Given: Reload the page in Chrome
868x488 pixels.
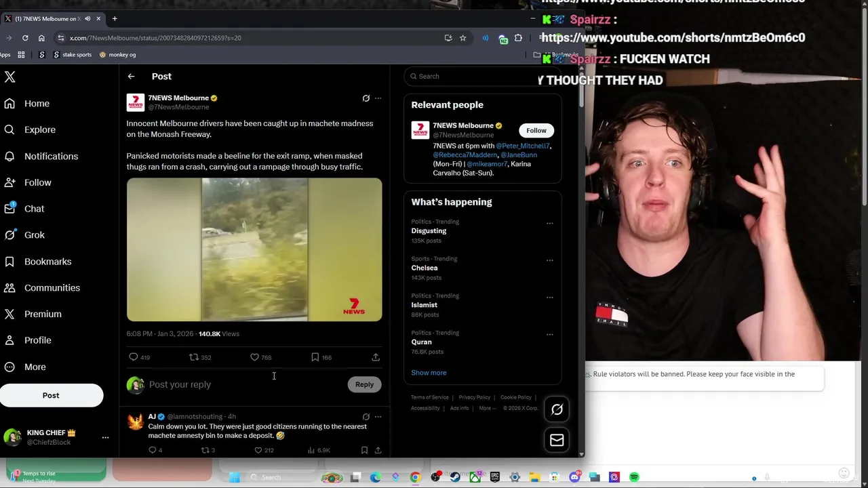Looking at the screenshot, I should pyautogui.click(x=25, y=38).
